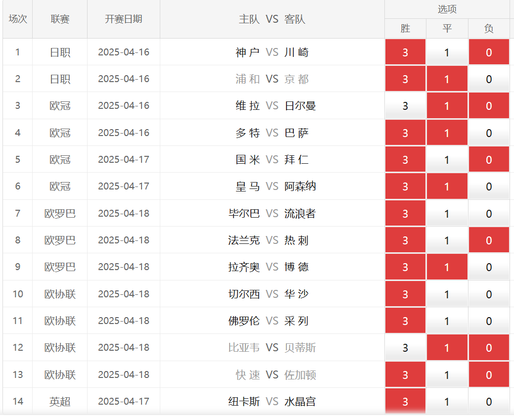Toggle win option 3 for 浦和 VS 京都
This screenshot has height=420, width=514.
click(x=405, y=79)
